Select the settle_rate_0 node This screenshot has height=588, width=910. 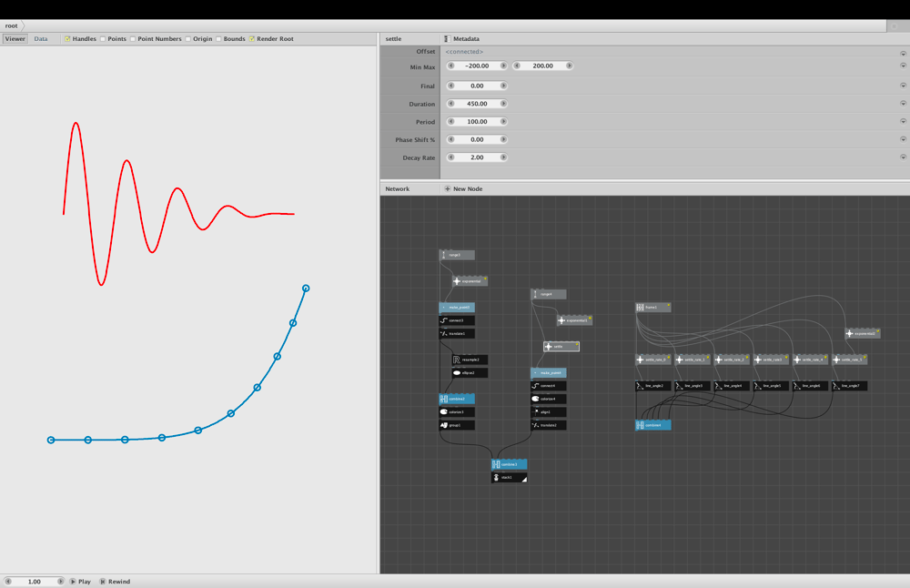652,360
